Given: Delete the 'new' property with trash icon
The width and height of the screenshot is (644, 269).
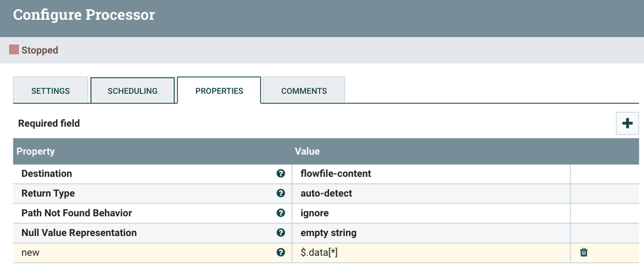Looking at the screenshot, I should click(x=584, y=252).
